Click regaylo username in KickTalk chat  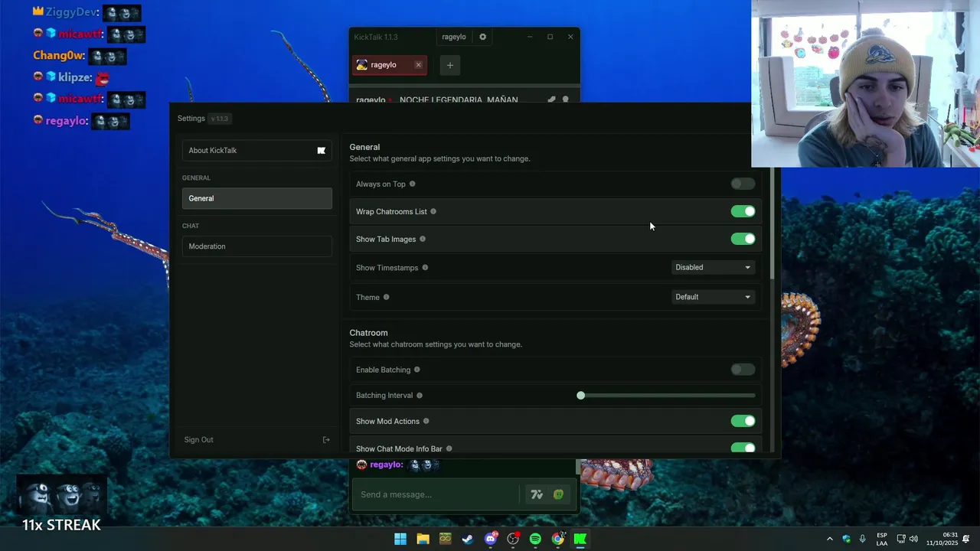coord(386,465)
